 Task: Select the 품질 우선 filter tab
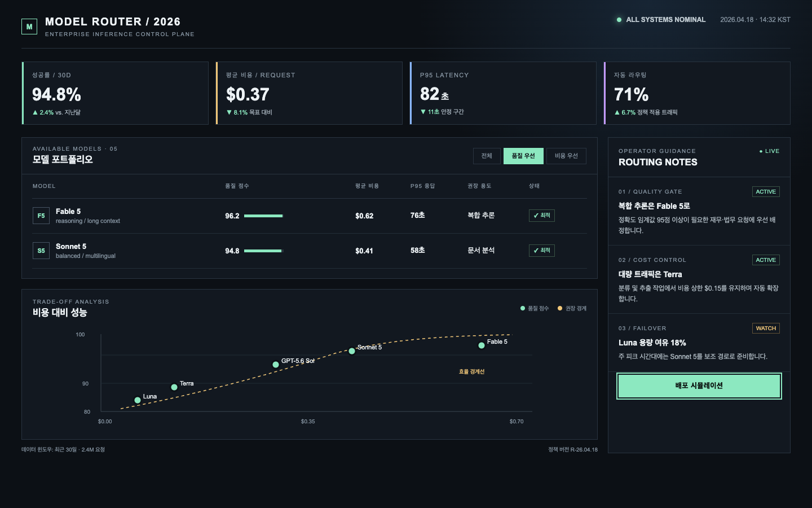523,156
